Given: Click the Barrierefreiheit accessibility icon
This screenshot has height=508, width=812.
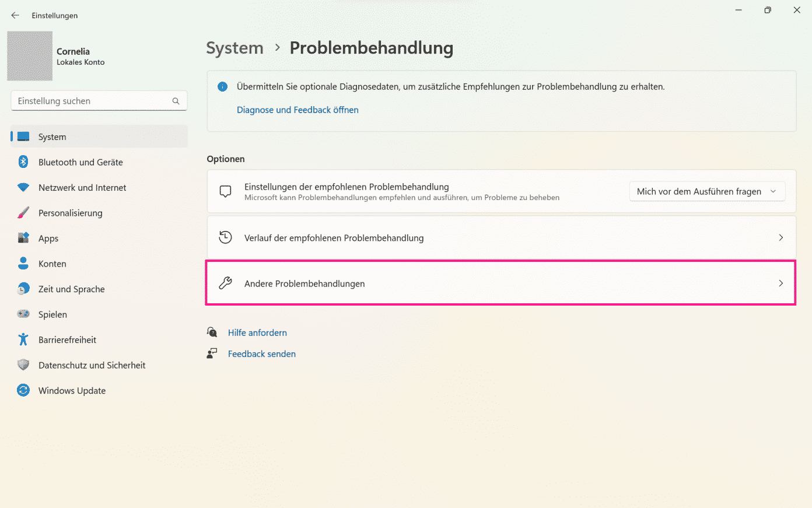Looking at the screenshot, I should [23, 339].
